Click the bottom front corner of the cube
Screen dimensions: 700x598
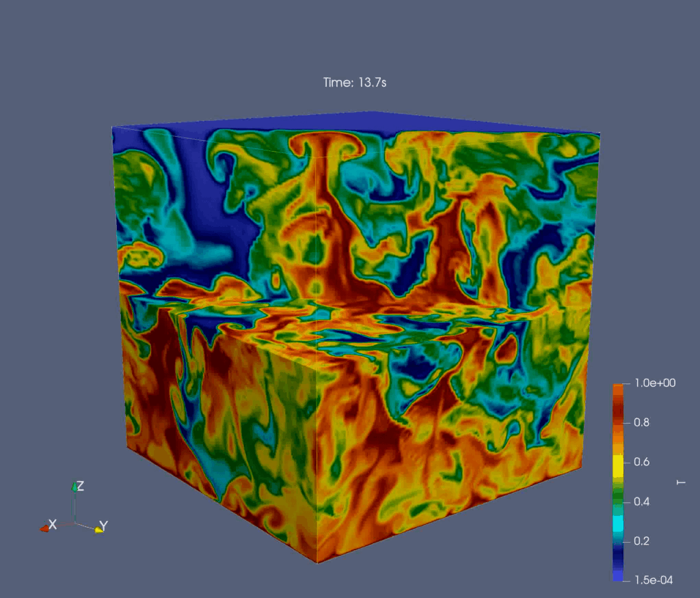[x=318, y=562]
